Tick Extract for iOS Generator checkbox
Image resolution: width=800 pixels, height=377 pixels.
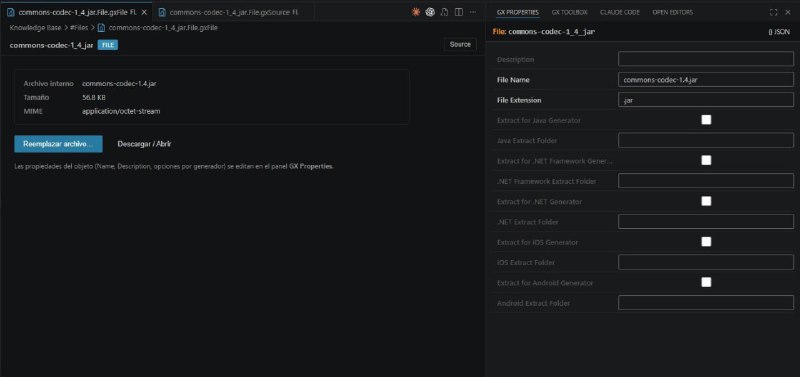(x=706, y=241)
